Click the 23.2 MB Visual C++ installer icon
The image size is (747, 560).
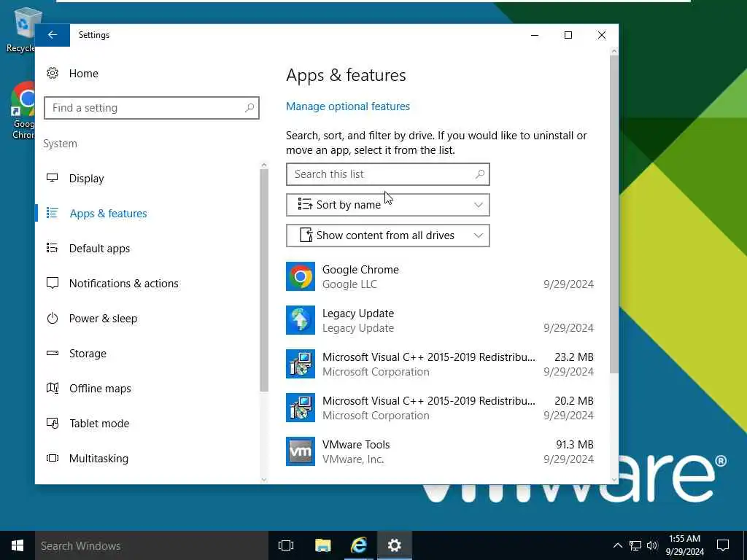coord(300,364)
